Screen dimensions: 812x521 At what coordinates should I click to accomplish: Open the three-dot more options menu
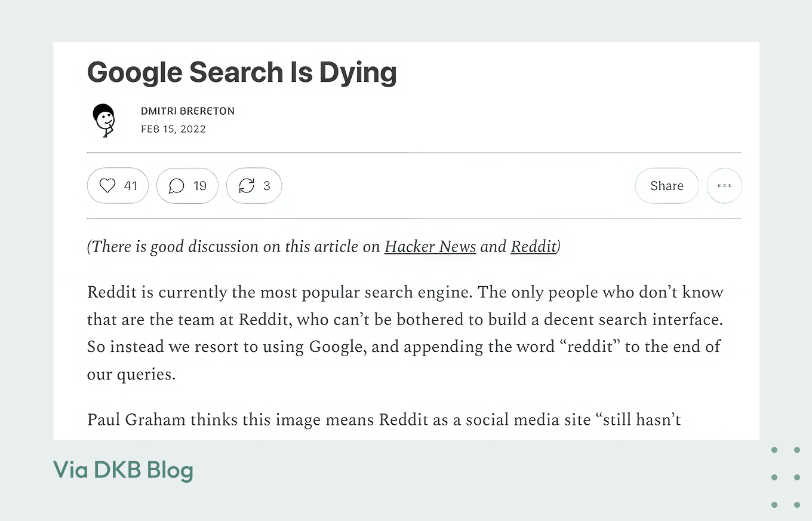click(724, 186)
